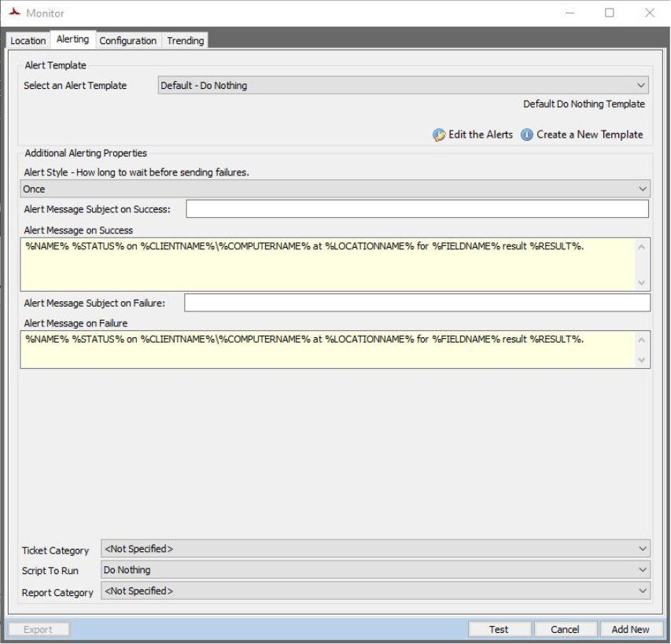Open the Configuration tab
Image resolution: width=671 pixels, height=644 pixels.
click(128, 41)
